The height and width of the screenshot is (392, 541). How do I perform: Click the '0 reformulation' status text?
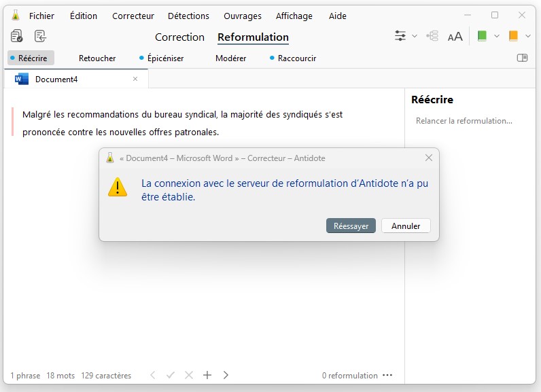coord(350,376)
